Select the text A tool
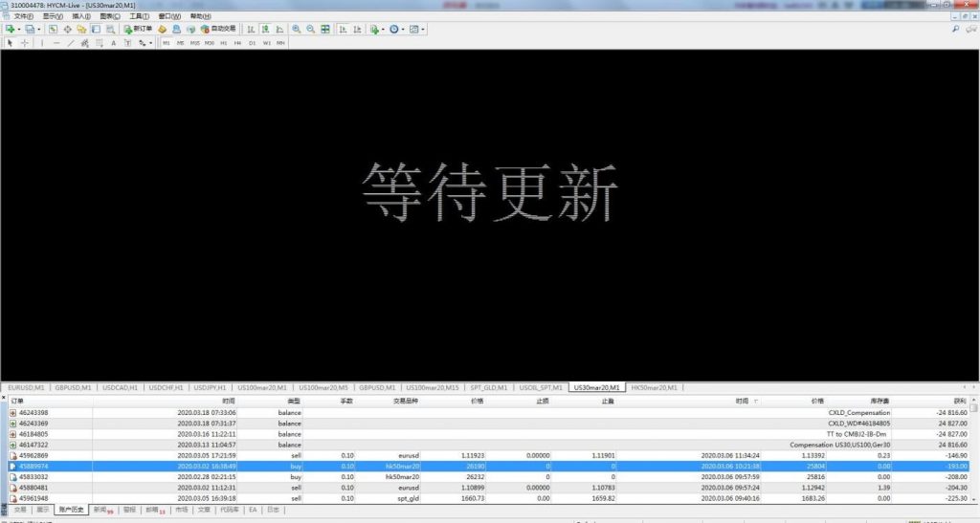 tap(113, 43)
